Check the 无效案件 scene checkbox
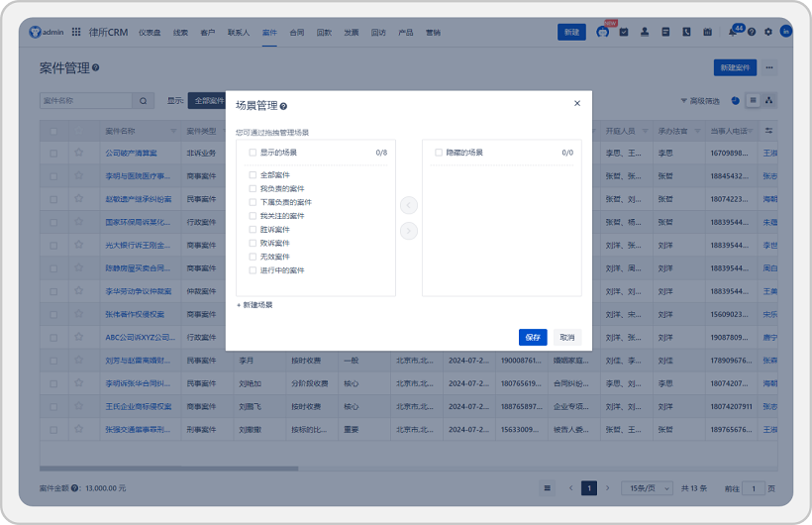 253,257
